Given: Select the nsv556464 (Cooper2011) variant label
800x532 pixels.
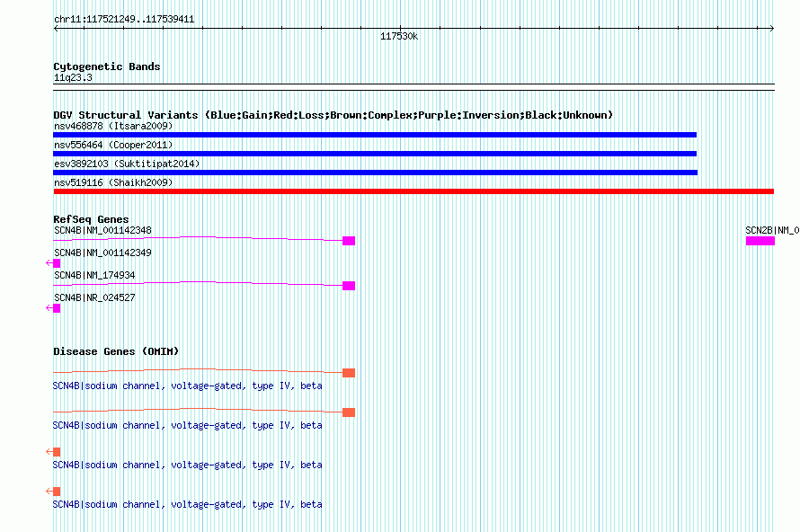Looking at the screenshot, I should (x=113, y=145).
